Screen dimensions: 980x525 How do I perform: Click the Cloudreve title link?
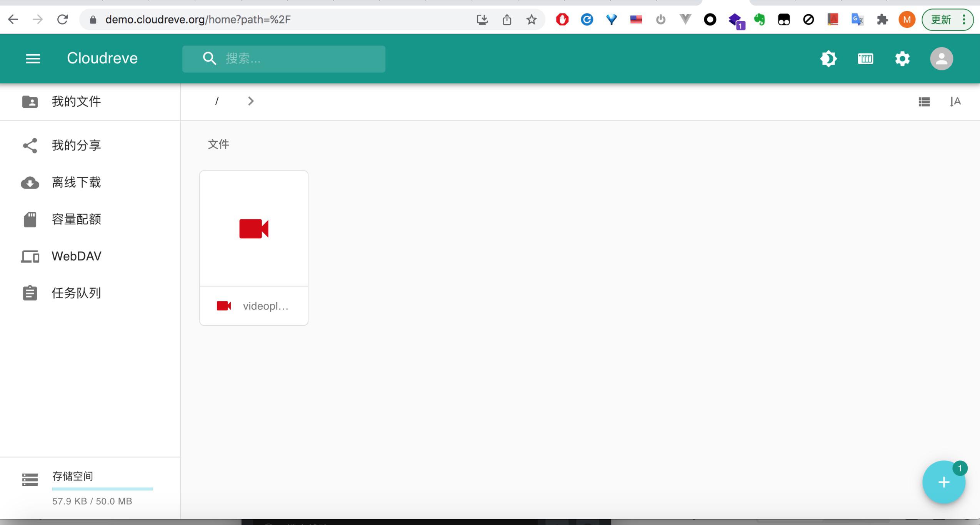pos(102,59)
